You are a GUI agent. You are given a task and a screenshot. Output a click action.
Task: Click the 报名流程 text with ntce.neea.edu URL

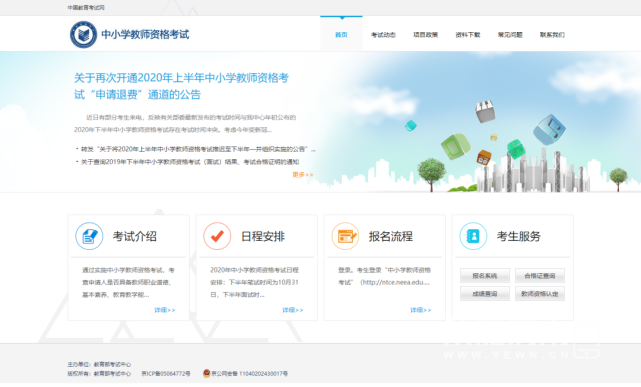[x=384, y=276]
